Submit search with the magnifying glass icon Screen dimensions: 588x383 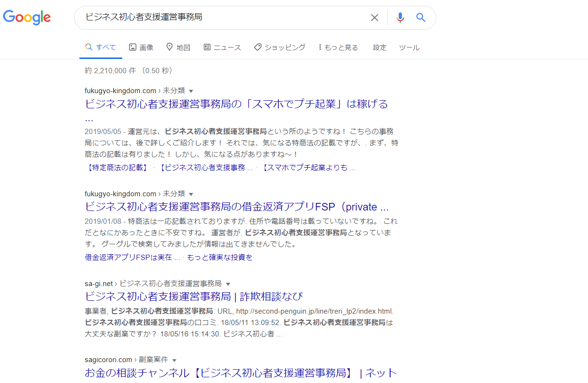421,18
